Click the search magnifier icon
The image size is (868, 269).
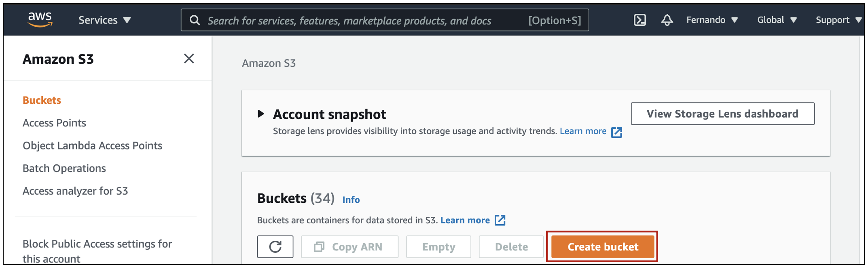pos(195,20)
